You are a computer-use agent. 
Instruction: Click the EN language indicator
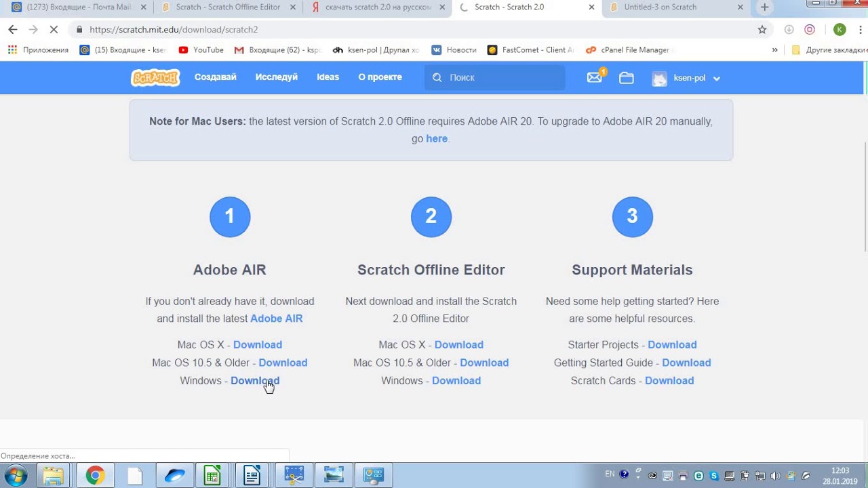coord(610,474)
